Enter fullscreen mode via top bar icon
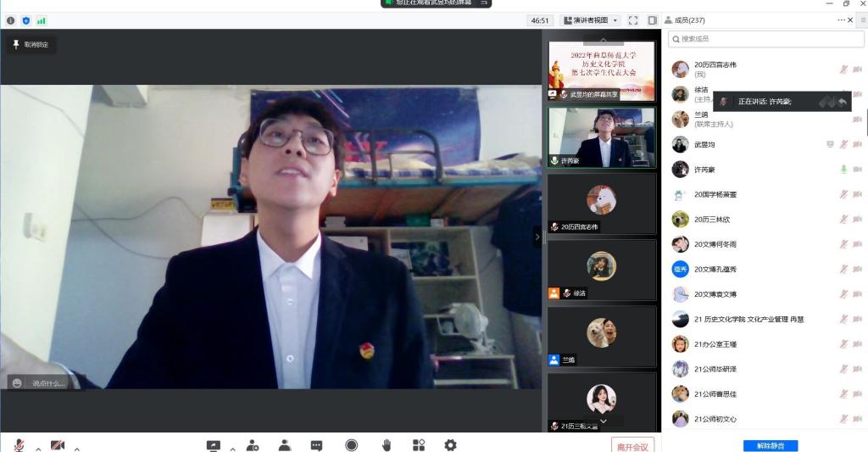The image size is (868, 452). tap(633, 20)
